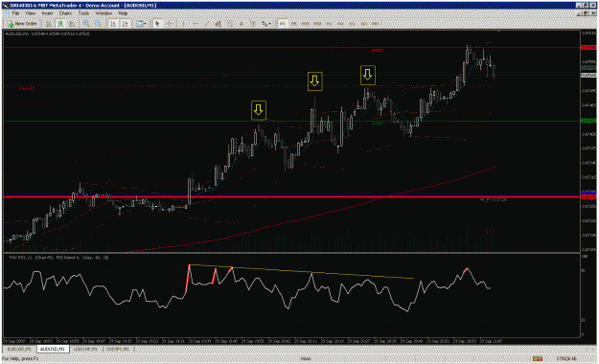
Task: Set timeframe to M15
Action: (306, 24)
